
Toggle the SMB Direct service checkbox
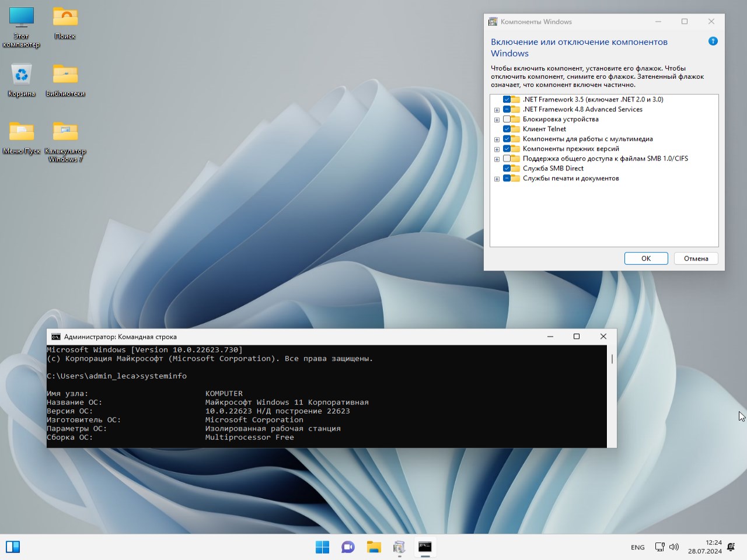[x=507, y=169]
